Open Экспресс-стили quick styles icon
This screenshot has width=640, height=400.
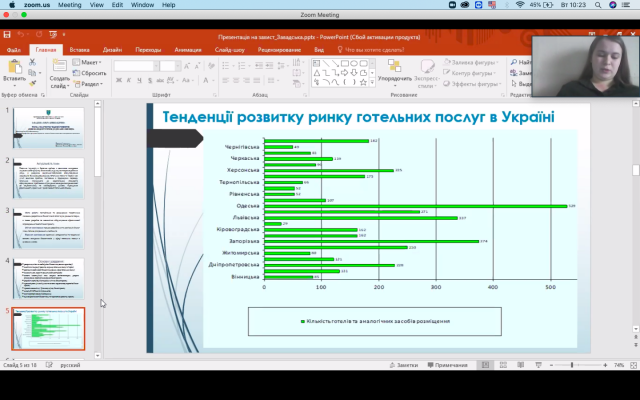point(427,65)
